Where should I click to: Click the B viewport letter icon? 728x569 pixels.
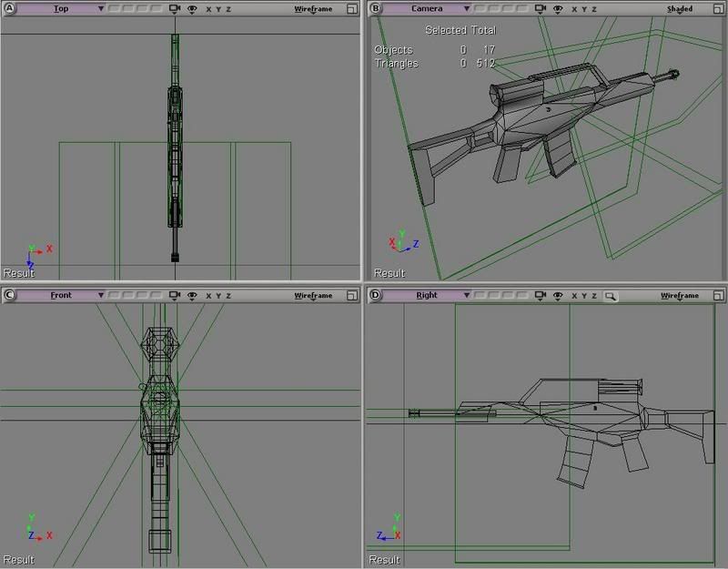tap(375, 8)
